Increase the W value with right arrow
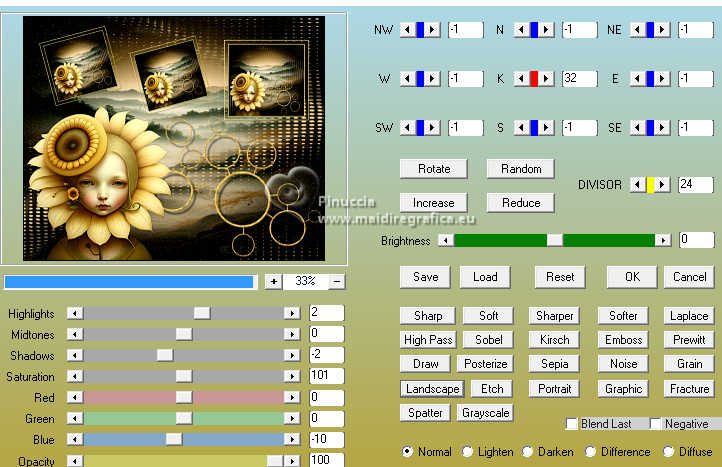The height and width of the screenshot is (467, 722). pos(432,79)
